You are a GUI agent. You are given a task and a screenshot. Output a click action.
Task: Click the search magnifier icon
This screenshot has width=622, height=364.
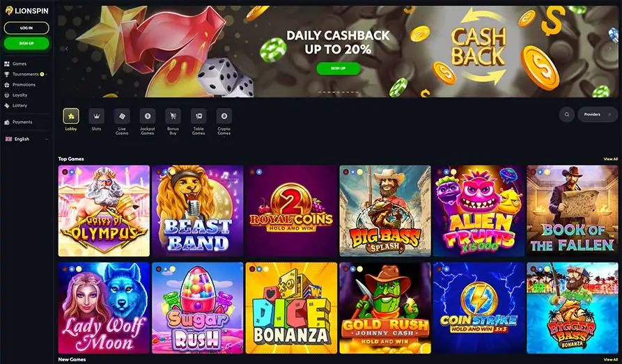[567, 114]
